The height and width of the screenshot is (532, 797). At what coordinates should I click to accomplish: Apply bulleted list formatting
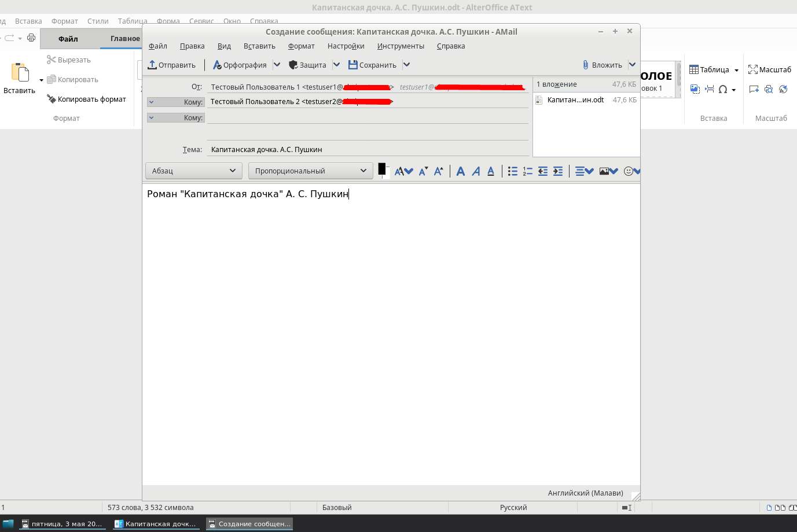(512, 171)
